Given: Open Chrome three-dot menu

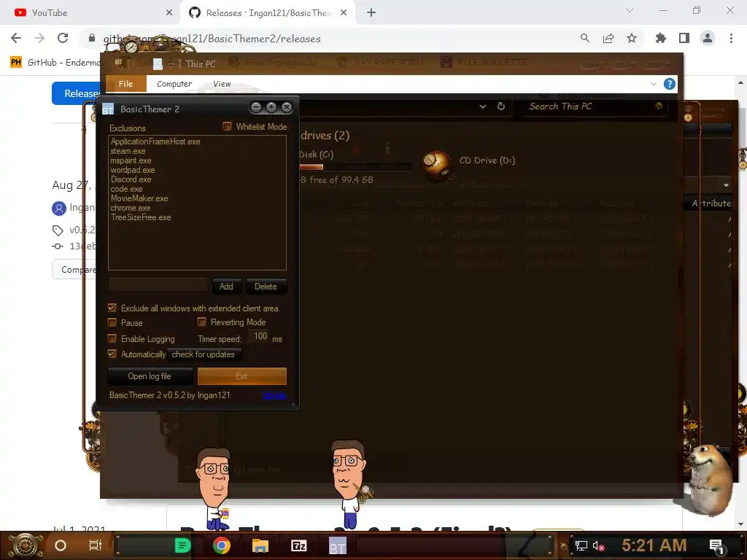Looking at the screenshot, I should tap(731, 38).
